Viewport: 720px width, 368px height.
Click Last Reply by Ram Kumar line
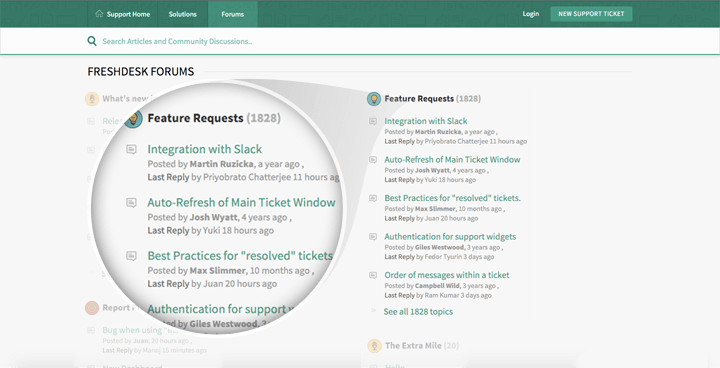[438, 295]
